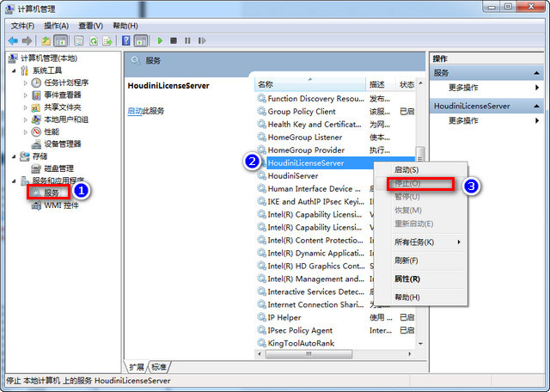Collapse the 系统工具 tree node
The width and height of the screenshot is (550, 392).
tap(15, 70)
